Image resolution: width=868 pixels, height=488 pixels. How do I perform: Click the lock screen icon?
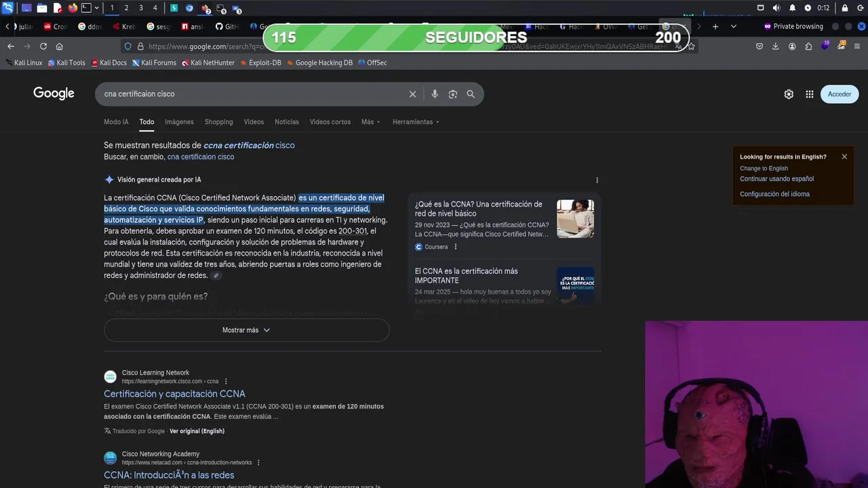(845, 8)
